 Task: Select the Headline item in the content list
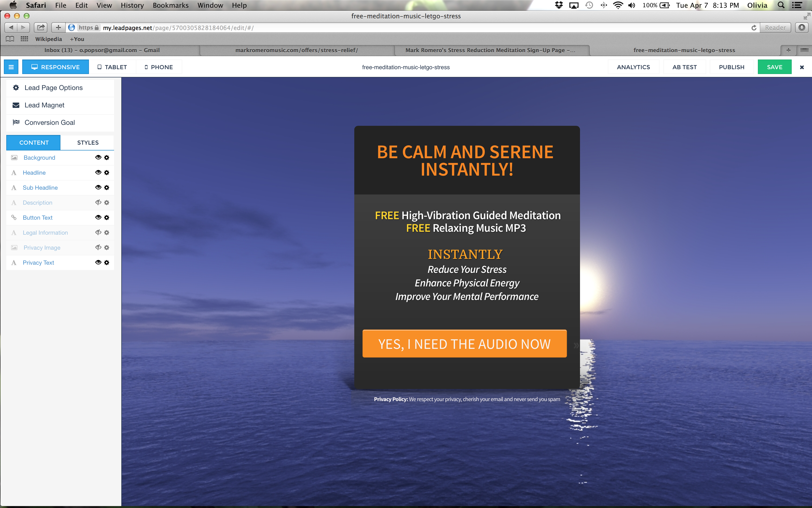pyautogui.click(x=34, y=173)
